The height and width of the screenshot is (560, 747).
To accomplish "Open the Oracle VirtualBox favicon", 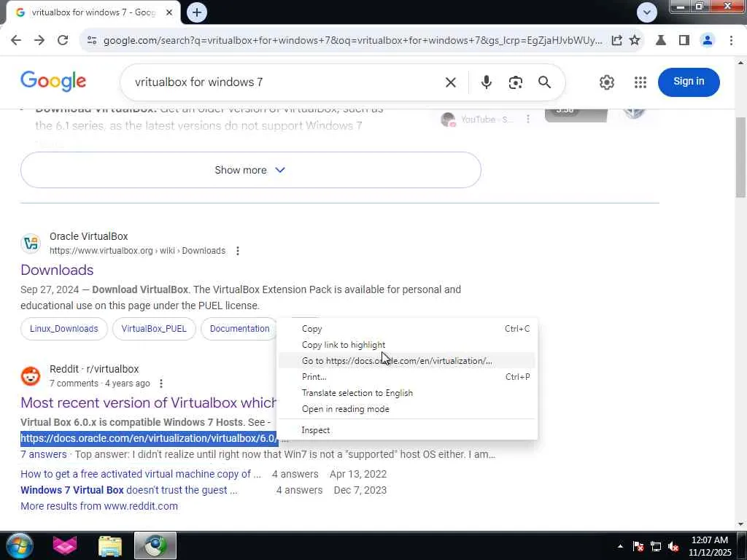I will (x=31, y=244).
